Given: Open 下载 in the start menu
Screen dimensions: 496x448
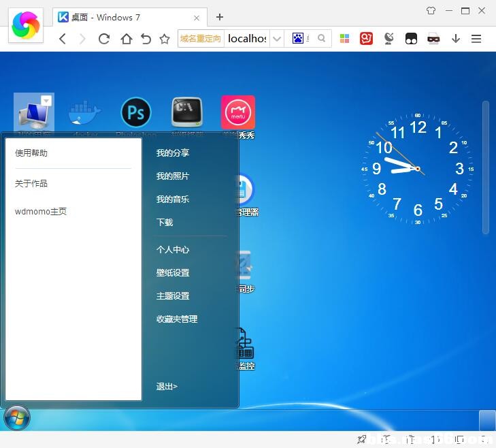Looking at the screenshot, I should (x=165, y=222).
